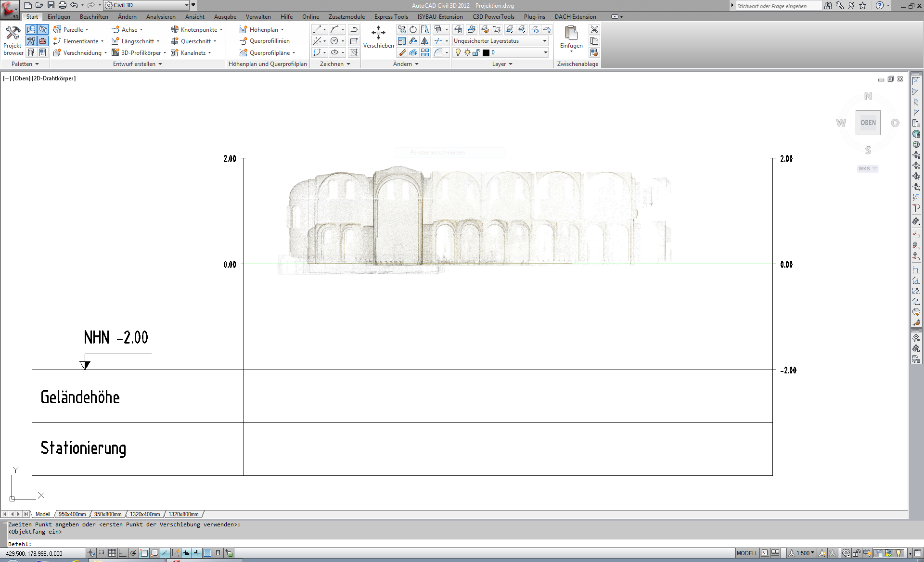
Task: Toggle snap mode in status bar
Action: pos(102,553)
